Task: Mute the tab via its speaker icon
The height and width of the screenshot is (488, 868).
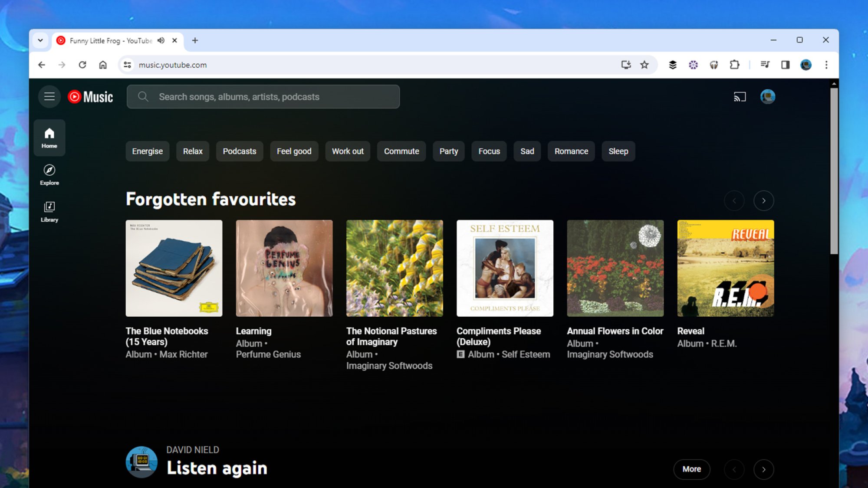Action: click(x=161, y=40)
